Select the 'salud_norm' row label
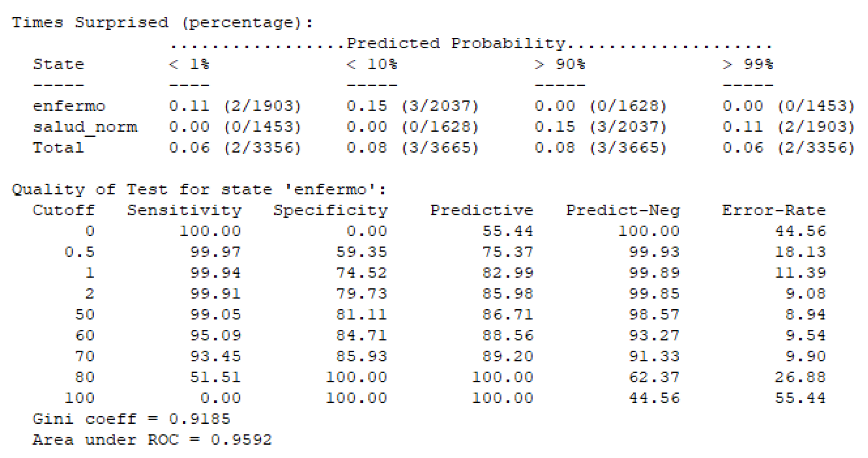The width and height of the screenshot is (868, 458). (85, 127)
